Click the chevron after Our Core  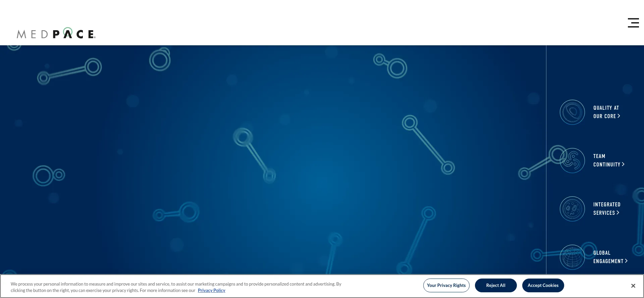(x=619, y=116)
